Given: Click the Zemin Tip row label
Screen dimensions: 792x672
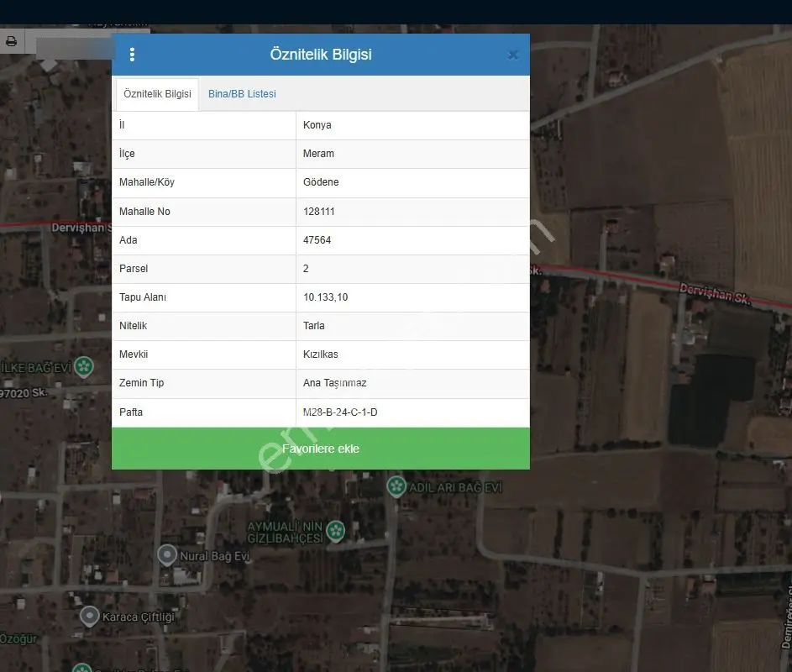Looking at the screenshot, I should [x=141, y=383].
